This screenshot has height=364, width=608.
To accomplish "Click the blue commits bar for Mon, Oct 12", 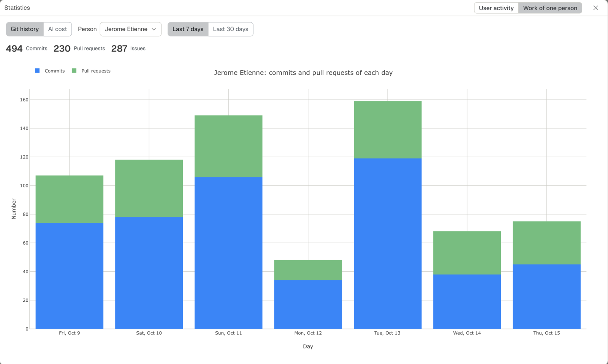I will pyautogui.click(x=308, y=304).
